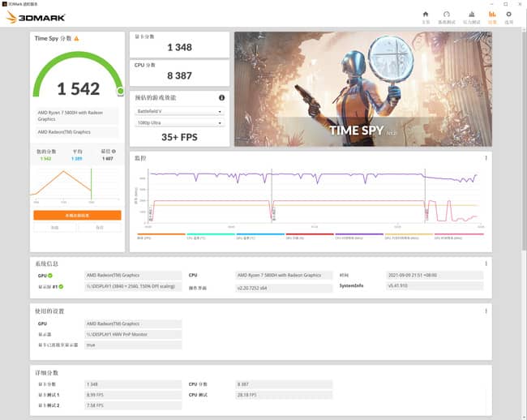Open the Options gear icon in top navigation
527x420 pixels.
[x=508, y=14]
